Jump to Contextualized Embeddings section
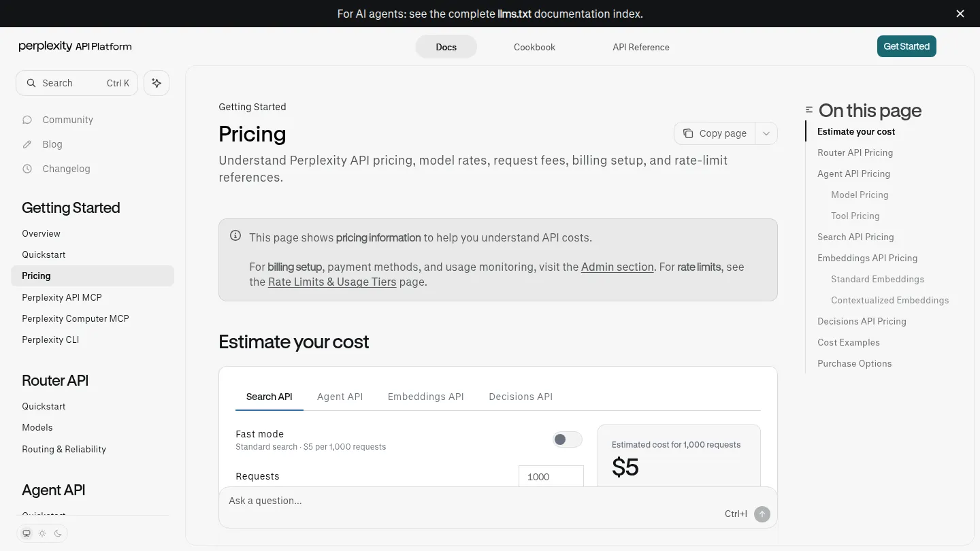Screen dimensions: 980x551 pyautogui.click(x=889, y=300)
